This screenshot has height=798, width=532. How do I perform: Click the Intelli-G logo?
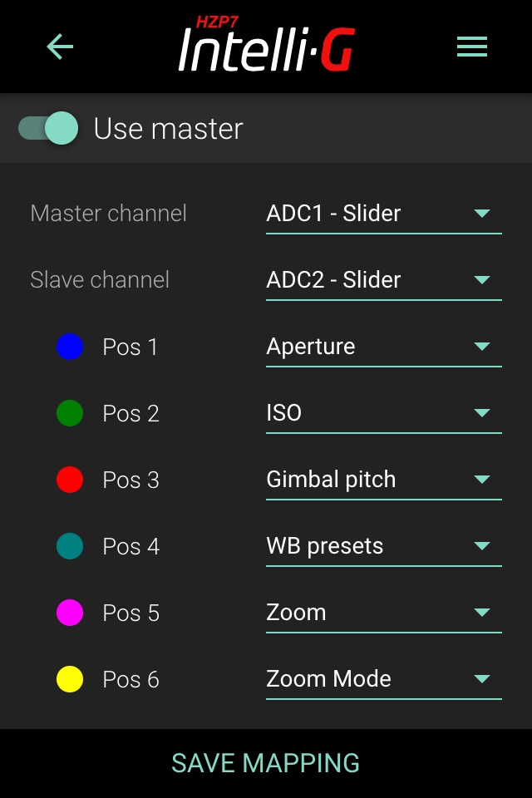tap(266, 46)
